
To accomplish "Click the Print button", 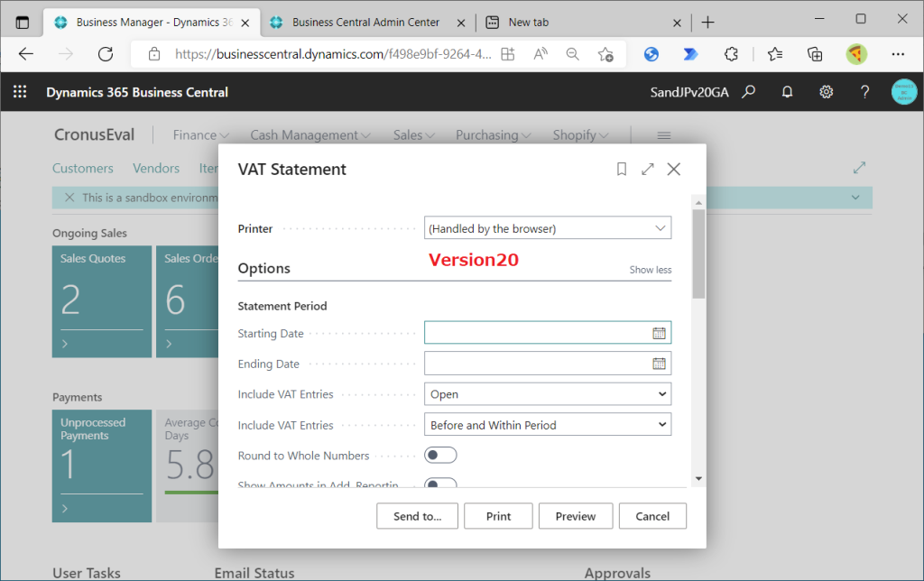I will click(x=498, y=516).
